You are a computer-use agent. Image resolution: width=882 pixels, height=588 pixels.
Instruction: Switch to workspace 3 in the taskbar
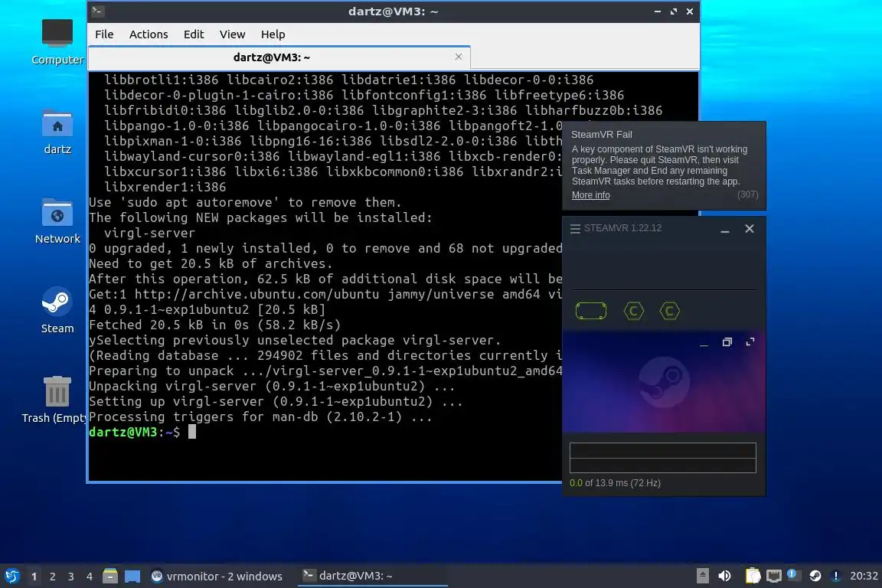point(71,577)
